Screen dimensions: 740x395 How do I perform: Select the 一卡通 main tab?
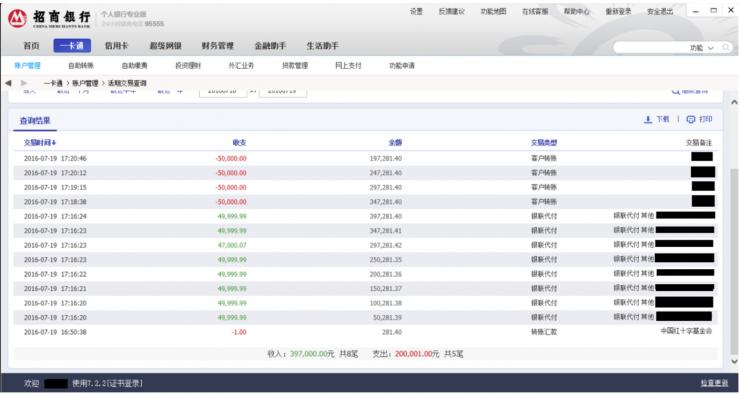(72, 46)
